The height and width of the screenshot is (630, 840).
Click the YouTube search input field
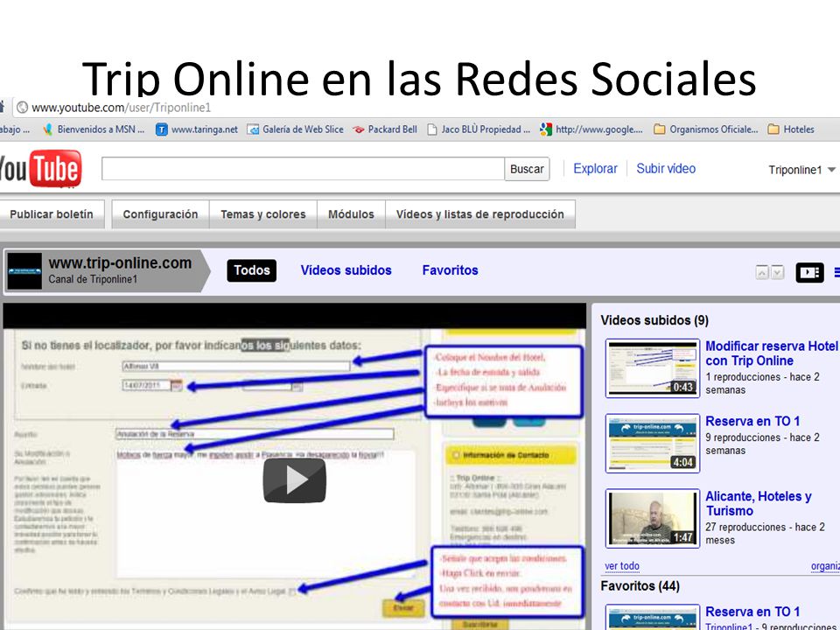(x=304, y=169)
